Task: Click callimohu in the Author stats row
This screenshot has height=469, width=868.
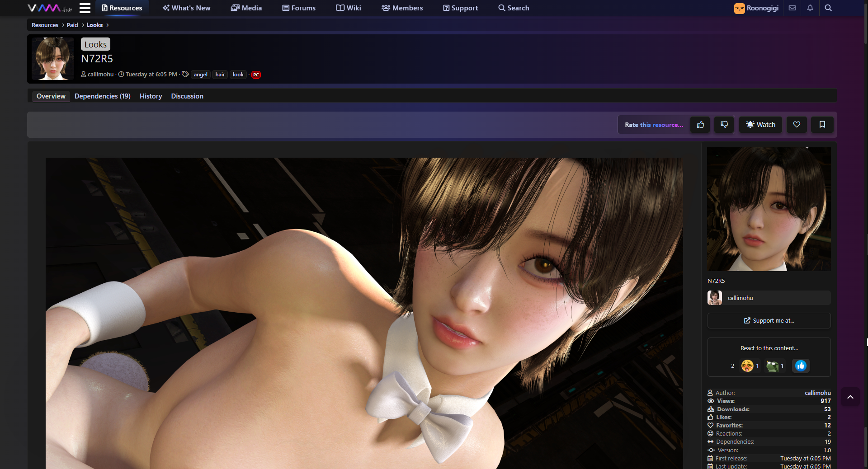Action: [817, 393]
